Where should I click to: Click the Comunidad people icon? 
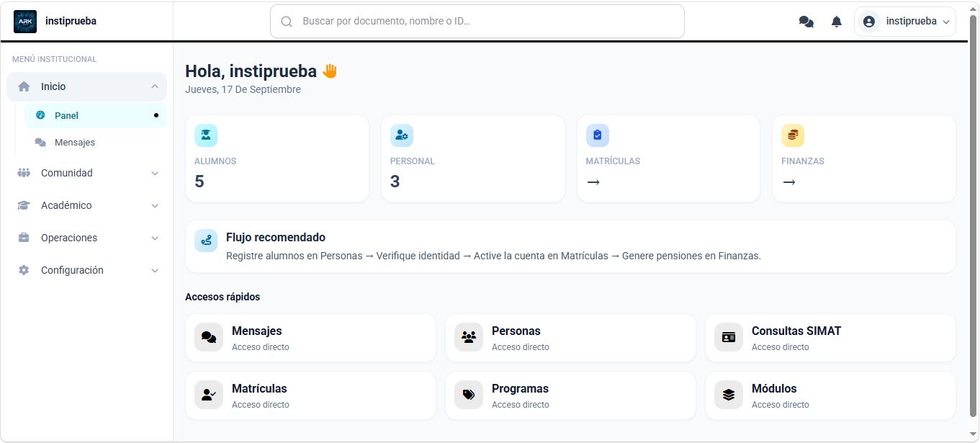(x=24, y=173)
